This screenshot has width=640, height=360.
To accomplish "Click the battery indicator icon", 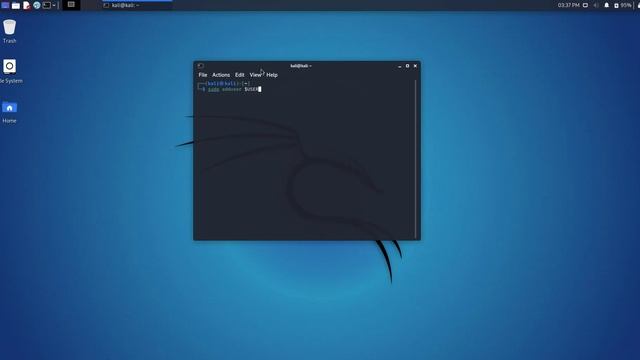I will coord(616,5).
